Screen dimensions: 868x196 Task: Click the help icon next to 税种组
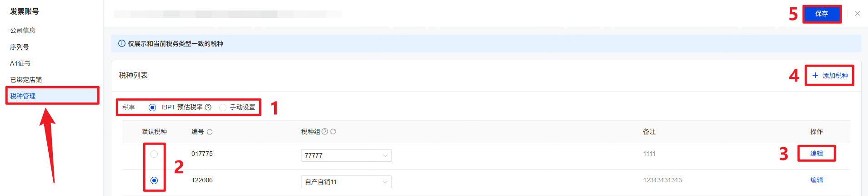325,132
